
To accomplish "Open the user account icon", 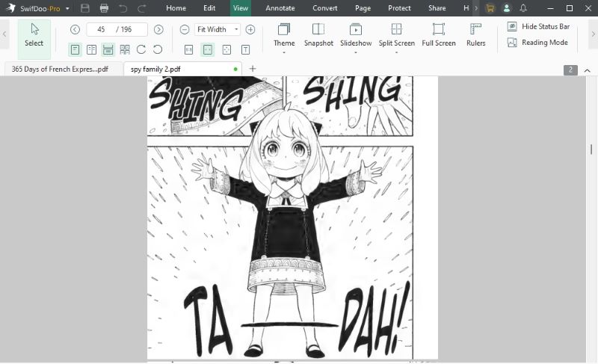I will point(506,8).
